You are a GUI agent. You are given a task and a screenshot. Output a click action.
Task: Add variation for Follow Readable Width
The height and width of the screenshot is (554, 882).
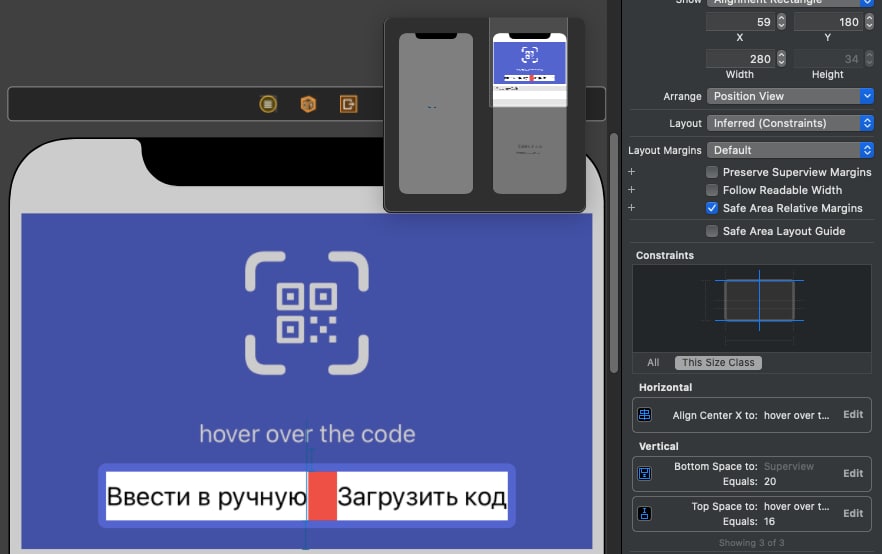point(632,190)
